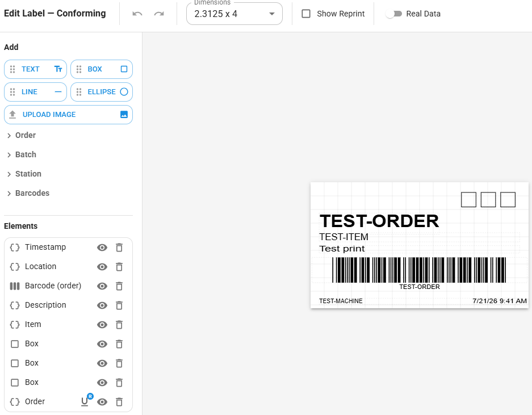Click the underline icon on Order row
This screenshot has height=415, width=532.
85,402
